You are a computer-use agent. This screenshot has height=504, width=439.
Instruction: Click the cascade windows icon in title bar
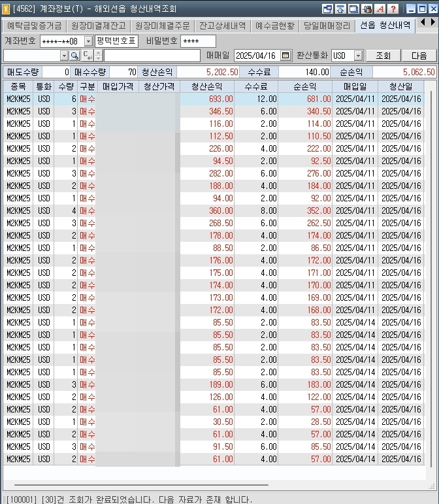coord(353,8)
